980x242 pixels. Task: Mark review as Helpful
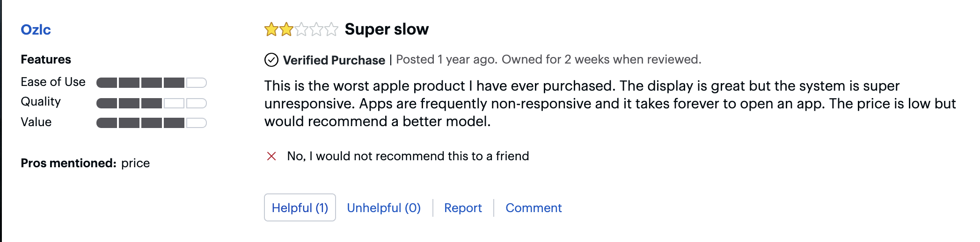pos(300,207)
